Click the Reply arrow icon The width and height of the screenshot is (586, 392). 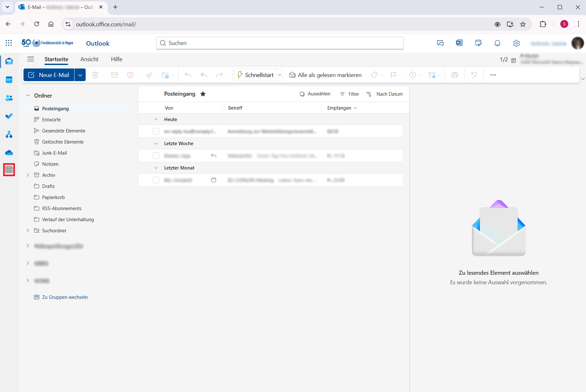[x=188, y=75]
